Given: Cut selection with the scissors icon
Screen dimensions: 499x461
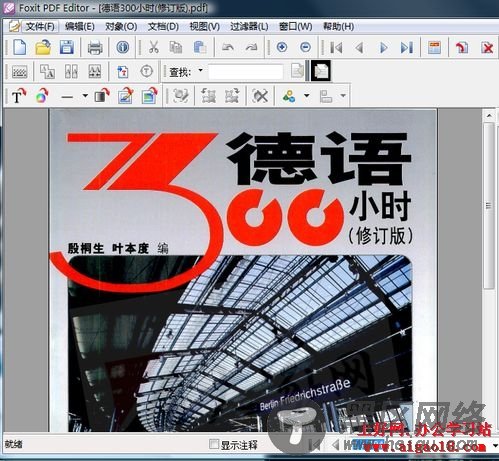Looking at the screenshot, I should [x=153, y=47].
